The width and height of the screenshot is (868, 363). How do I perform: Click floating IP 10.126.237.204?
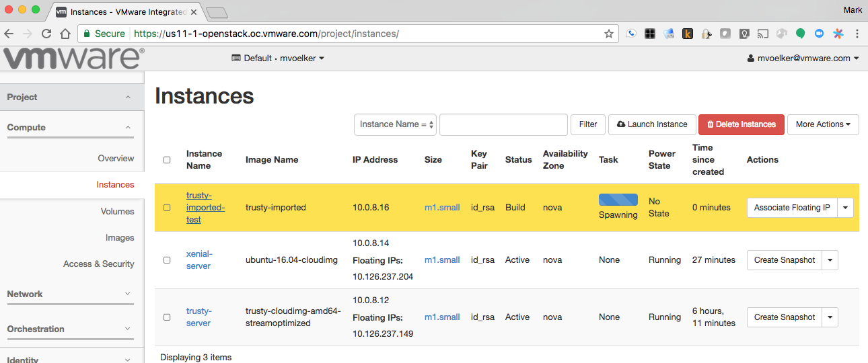[383, 277]
